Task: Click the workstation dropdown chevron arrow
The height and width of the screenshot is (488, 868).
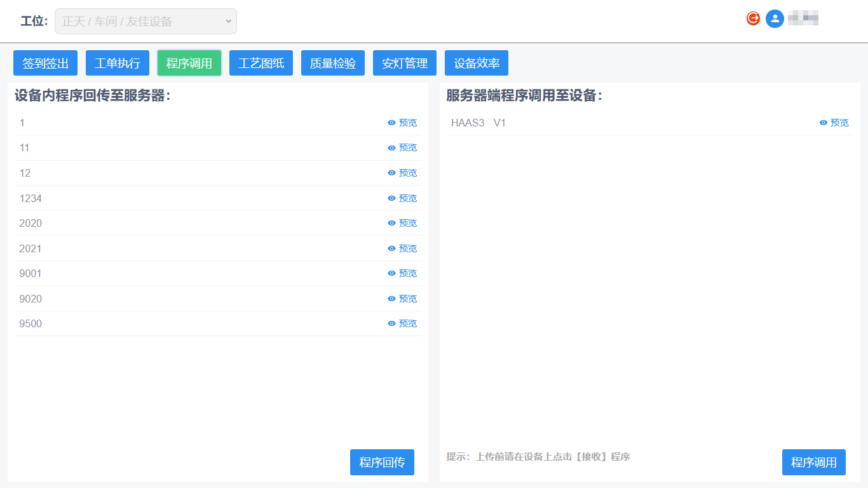Action: [228, 21]
